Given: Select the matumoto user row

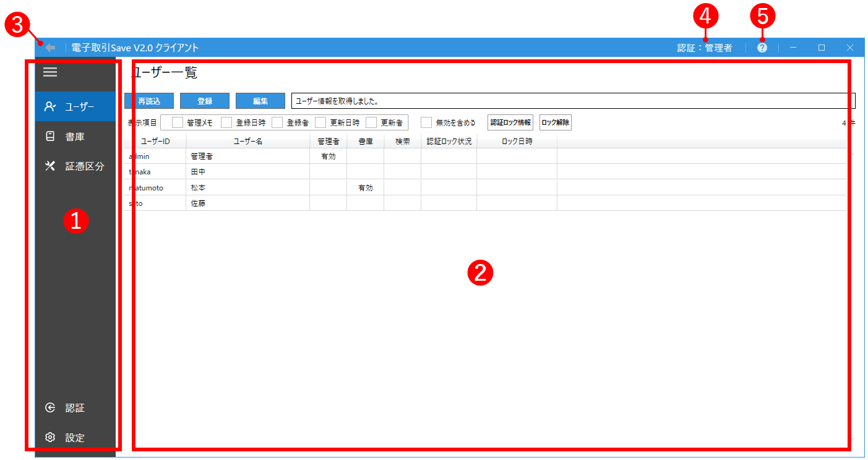Looking at the screenshot, I should (247, 188).
